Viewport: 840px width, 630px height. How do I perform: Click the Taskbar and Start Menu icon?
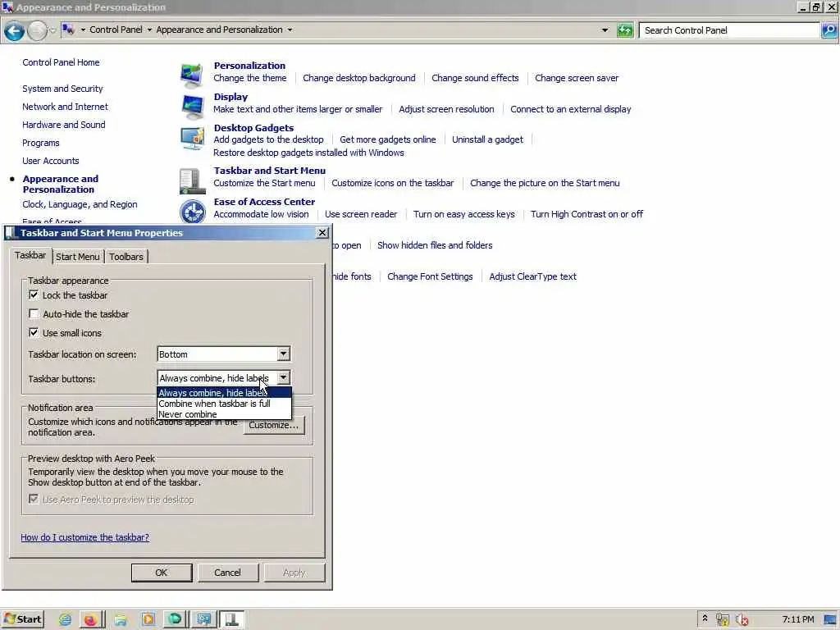click(x=192, y=181)
